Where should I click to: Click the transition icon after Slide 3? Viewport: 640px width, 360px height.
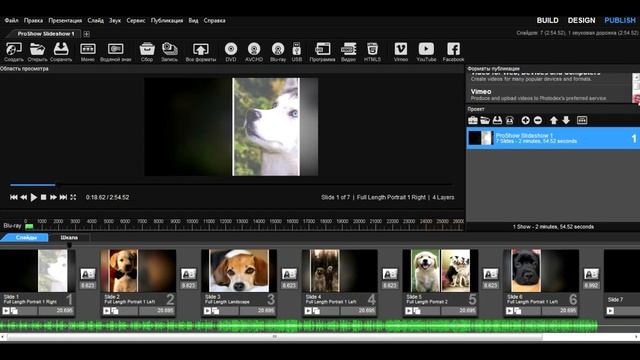click(289, 273)
